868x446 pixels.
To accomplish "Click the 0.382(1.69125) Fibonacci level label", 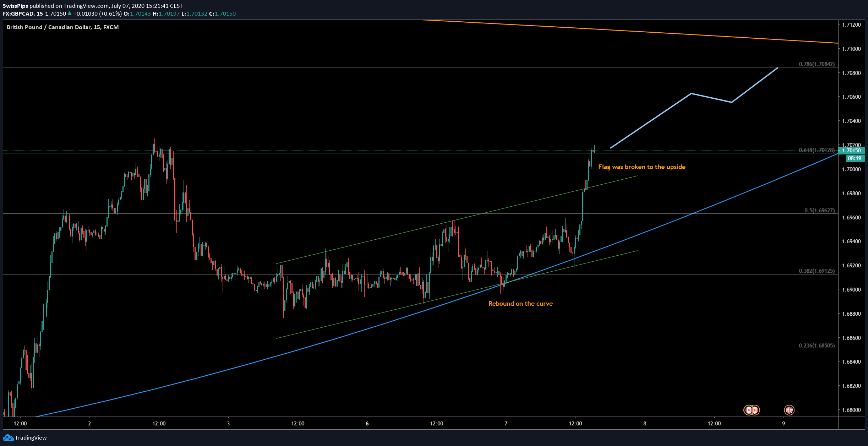I will coord(817,271).
